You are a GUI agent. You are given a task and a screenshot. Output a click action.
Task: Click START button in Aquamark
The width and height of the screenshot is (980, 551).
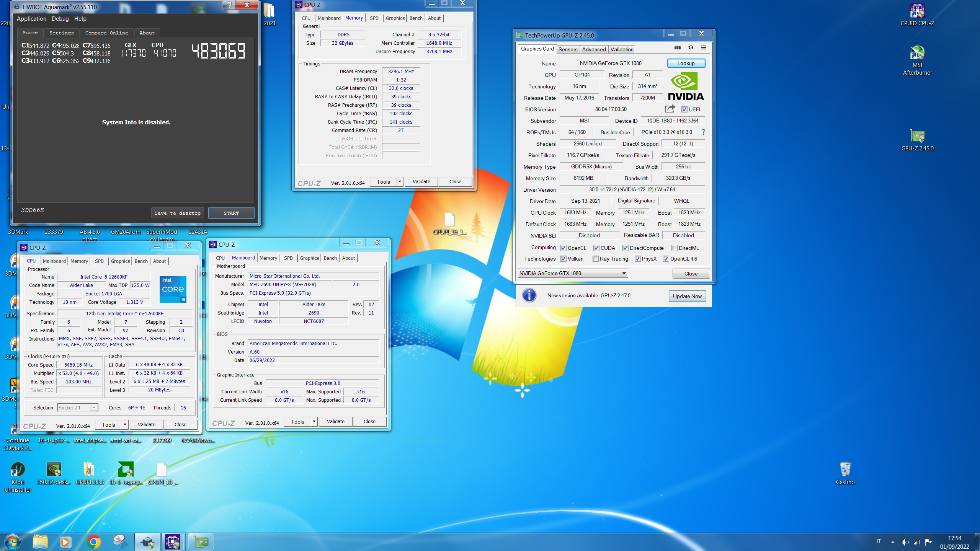pos(231,213)
